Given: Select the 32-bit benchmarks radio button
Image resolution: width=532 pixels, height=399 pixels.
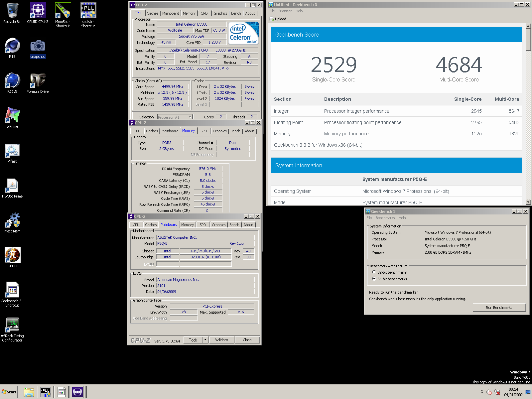Looking at the screenshot, I should coord(374,272).
